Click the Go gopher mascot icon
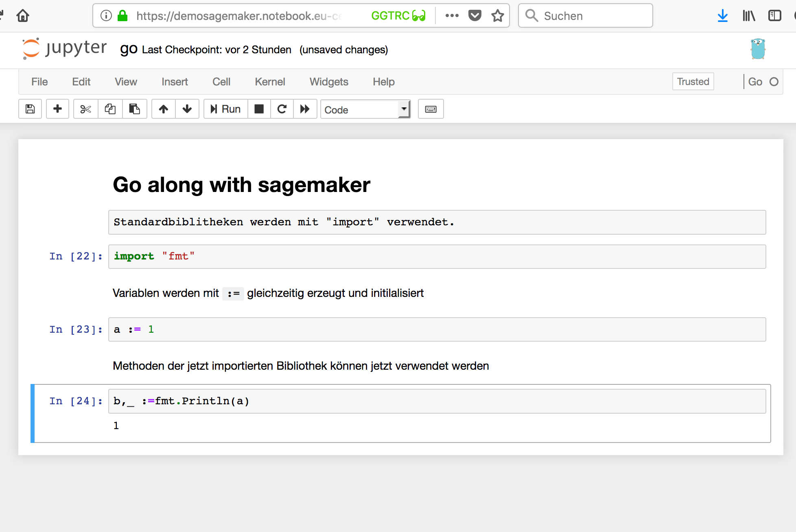796x532 pixels. coord(758,49)
